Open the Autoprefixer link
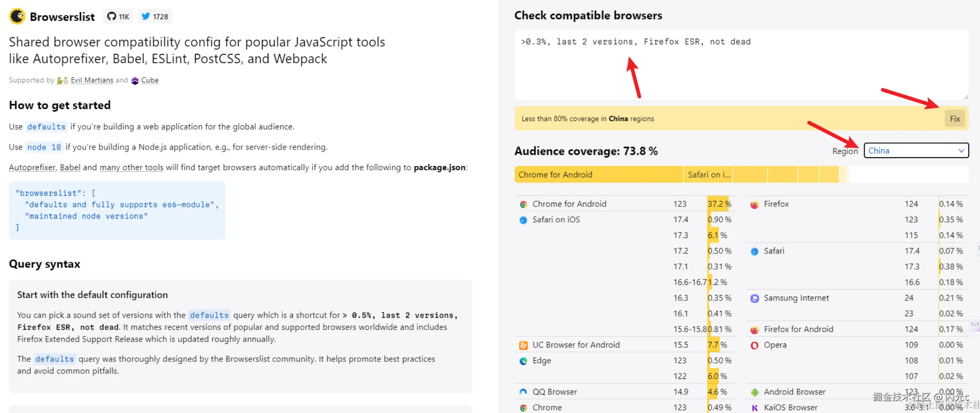 pyautogui.click(x=32, y=167)
